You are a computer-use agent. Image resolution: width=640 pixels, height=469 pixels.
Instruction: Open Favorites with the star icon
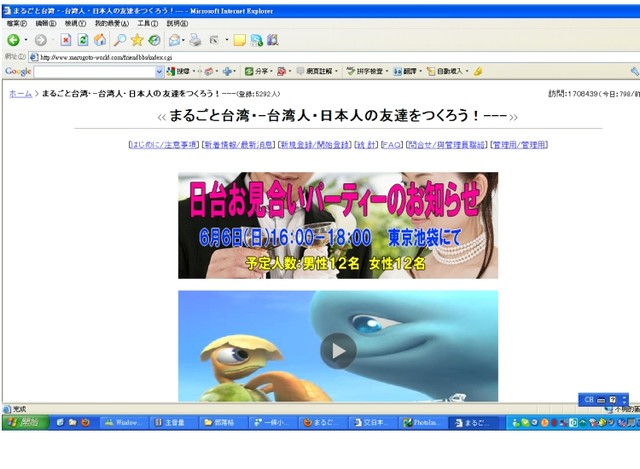point(137,40)
